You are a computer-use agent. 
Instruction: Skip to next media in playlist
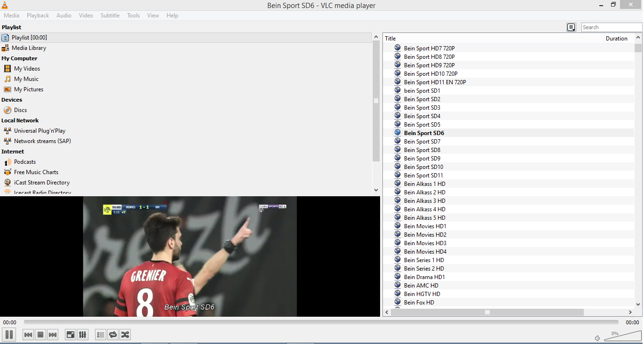click(53, 335)
